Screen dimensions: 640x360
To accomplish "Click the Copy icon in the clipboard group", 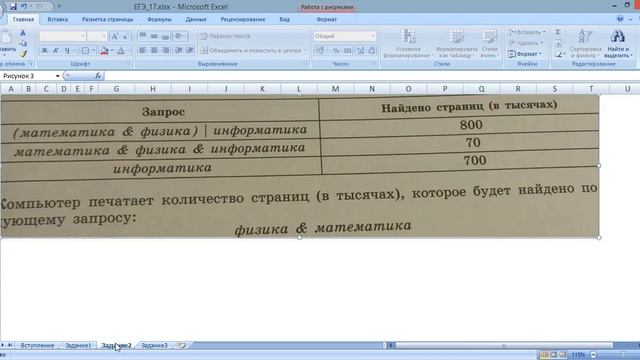I will point(23,43).
